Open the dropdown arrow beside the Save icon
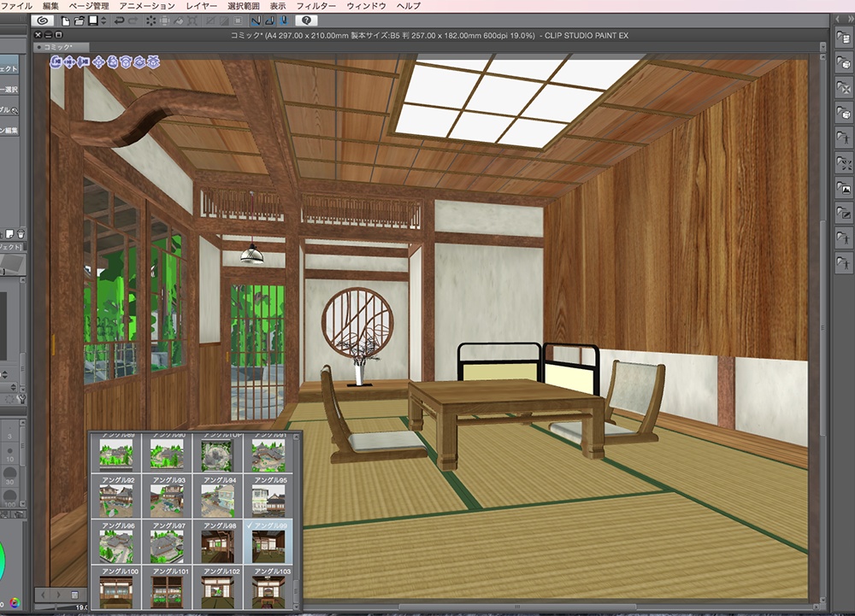 [x=103, y=19]
